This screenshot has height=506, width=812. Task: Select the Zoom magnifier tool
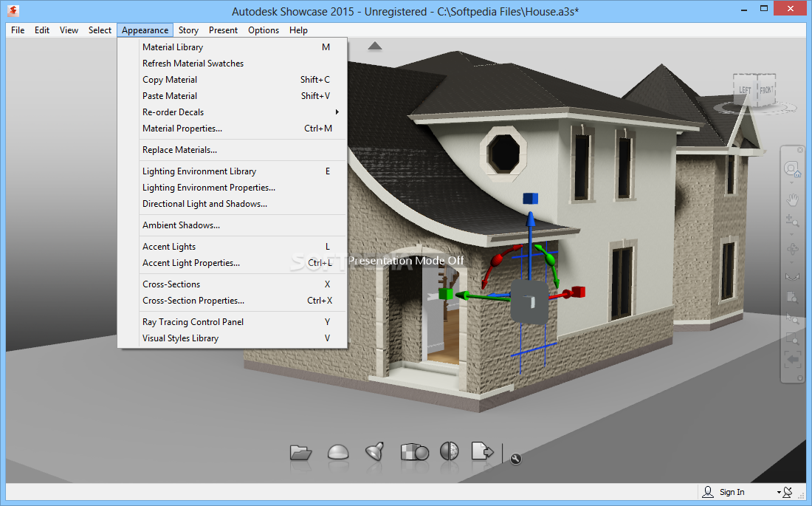click(x=792, y=221)
